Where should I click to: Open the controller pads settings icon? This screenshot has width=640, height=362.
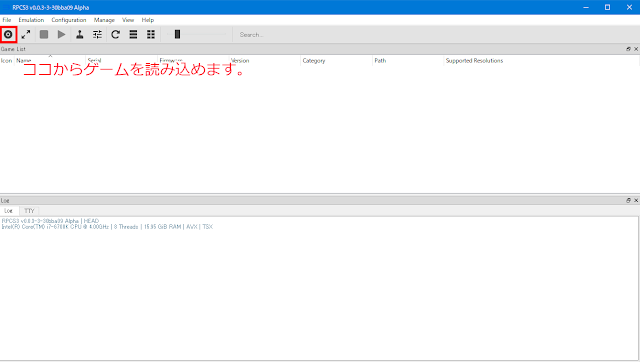(x=80, y=35)
